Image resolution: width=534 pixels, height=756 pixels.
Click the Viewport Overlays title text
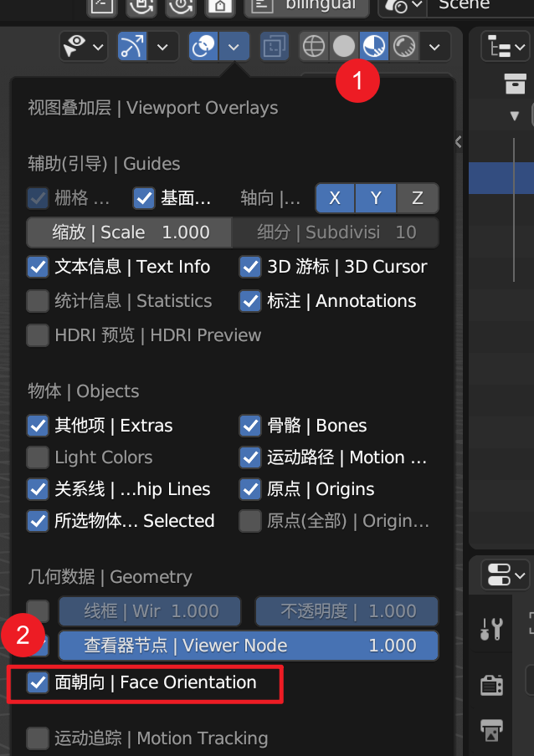153,108
